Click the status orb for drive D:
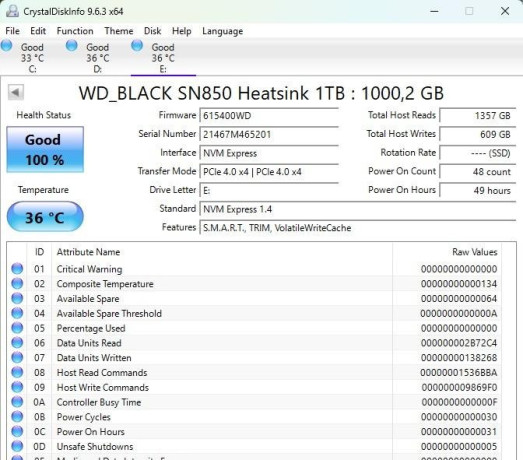This screenshot has width=523, height=460. click(x=72, y=46)
